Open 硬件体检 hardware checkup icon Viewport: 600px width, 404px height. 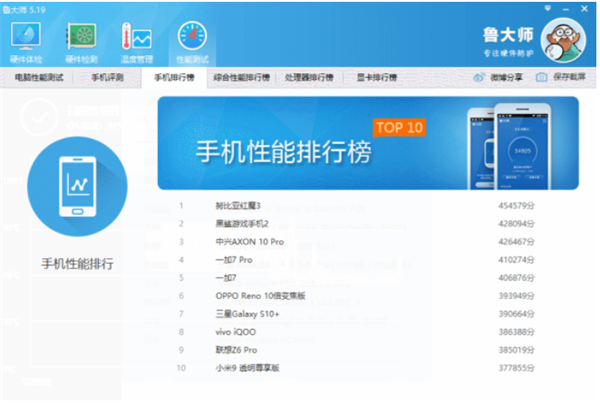(26, 42)
